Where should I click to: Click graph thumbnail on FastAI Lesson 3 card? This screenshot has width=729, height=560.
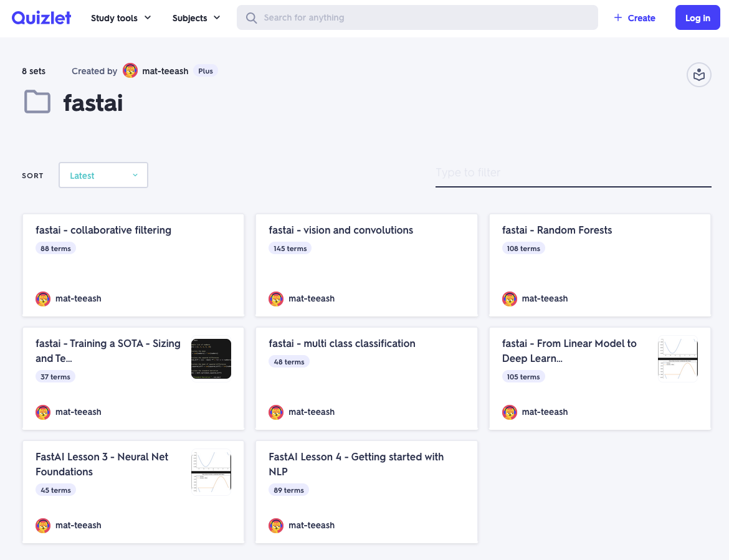pos(211,472)
